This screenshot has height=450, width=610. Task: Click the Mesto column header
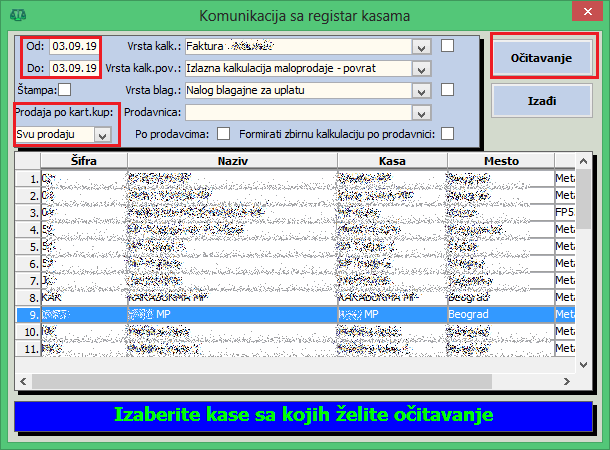coord(500,160)
